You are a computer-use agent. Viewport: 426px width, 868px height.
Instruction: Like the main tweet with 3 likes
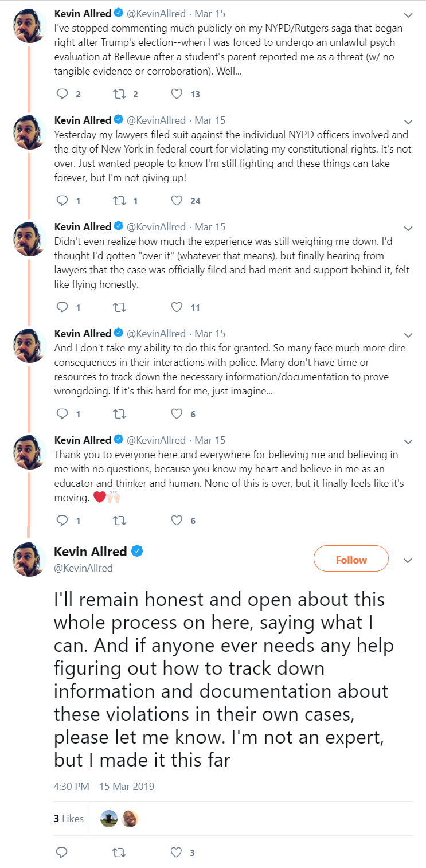coord(177,852)
